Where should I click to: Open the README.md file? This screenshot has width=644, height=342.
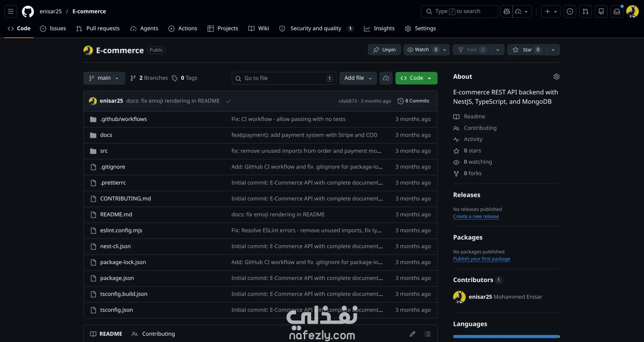116,215
